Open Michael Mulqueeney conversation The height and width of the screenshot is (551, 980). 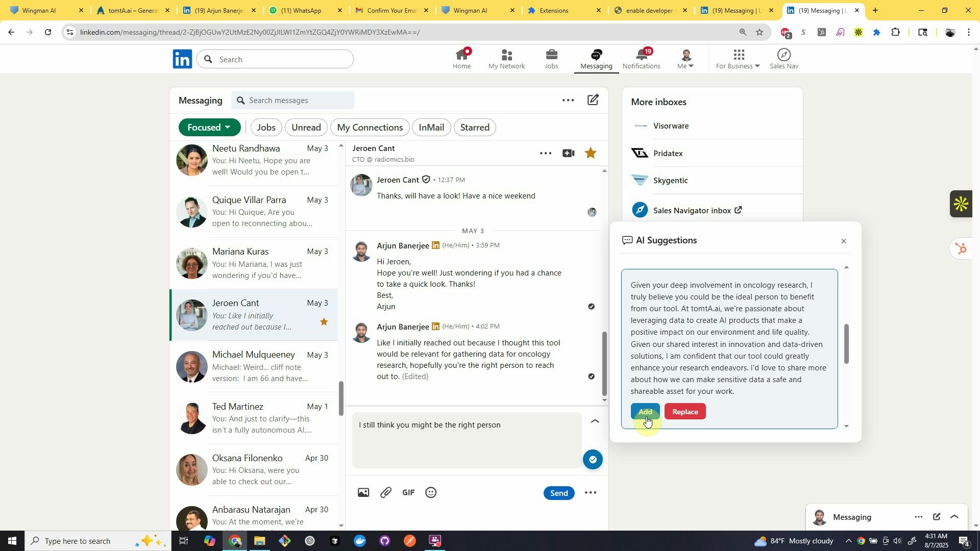click(x=253, y=366)
